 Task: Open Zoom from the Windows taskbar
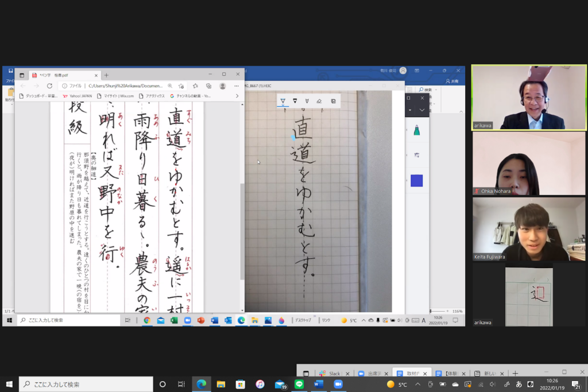(x=338, y=384)
